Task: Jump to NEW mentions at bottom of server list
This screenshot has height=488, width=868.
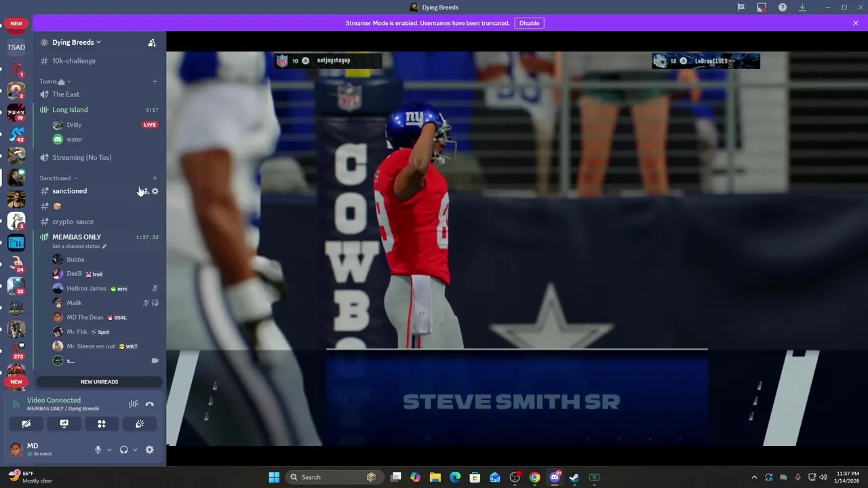Action: click(x=16, y=382)
